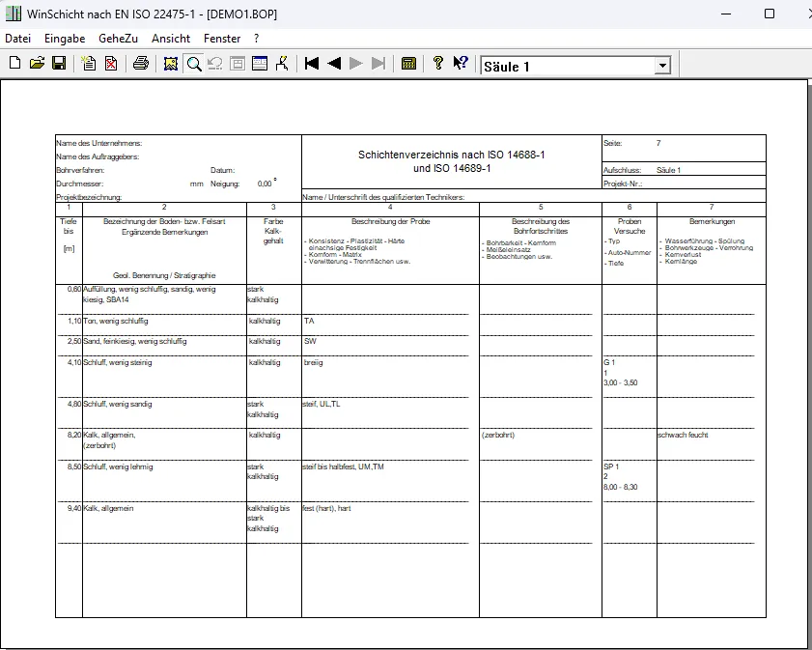Expand the Säule 1 dropdown arrow

click(x=661, y=66)
